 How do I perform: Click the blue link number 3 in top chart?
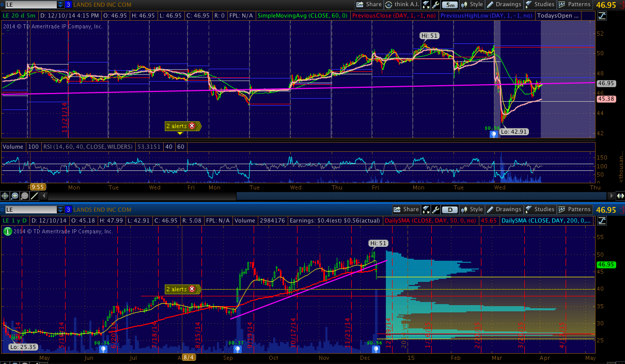pyautogui.click(x=69, y=5)
